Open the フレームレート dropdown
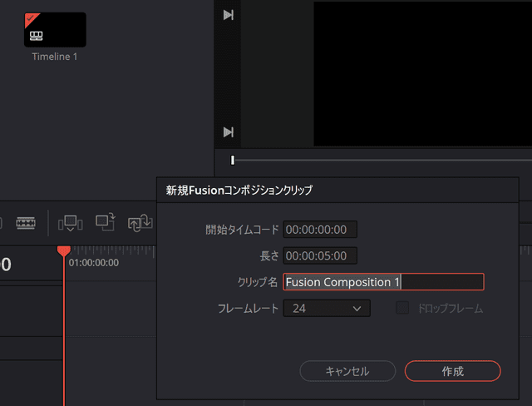This screenshot has height=406, width=532. click(327, 308)
